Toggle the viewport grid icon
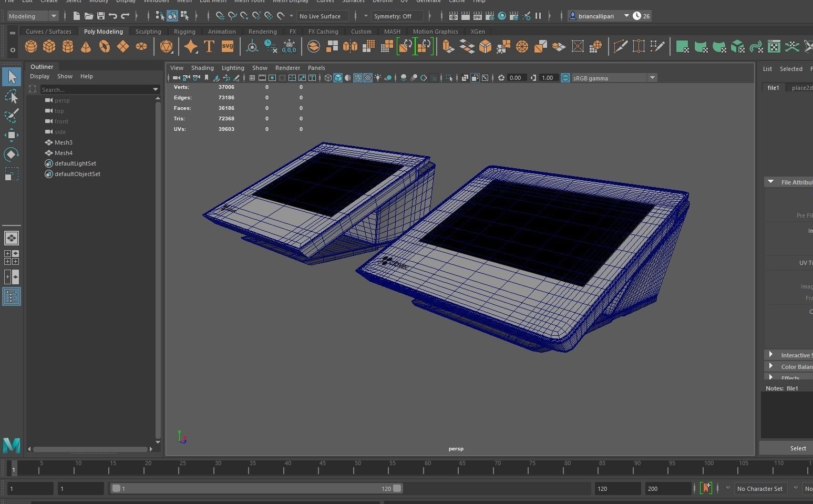The image size is (813, 504). click(x=252, y=78)
